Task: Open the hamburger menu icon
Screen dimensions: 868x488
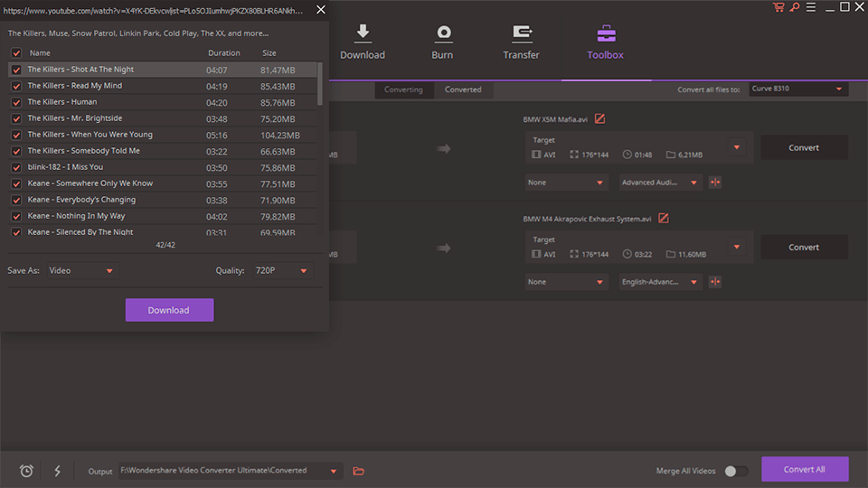Action: click(x=810, y=7)
